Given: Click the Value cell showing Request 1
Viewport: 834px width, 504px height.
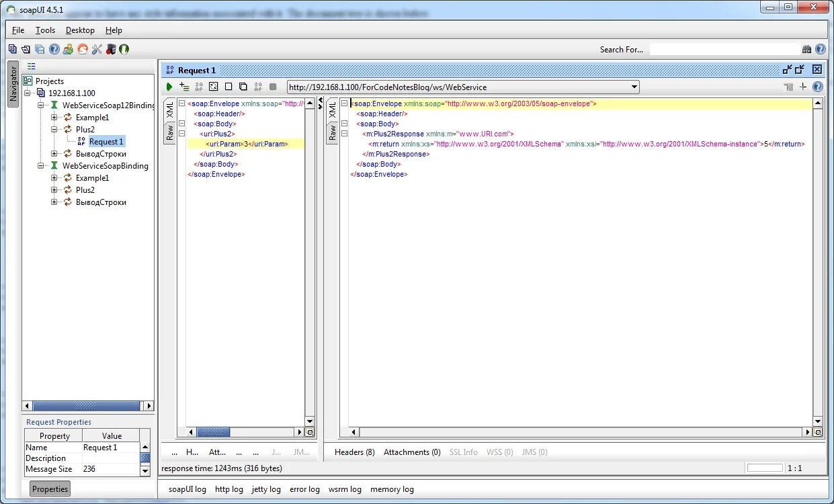Looking at the screenshot, I should [x=111, y=448].
